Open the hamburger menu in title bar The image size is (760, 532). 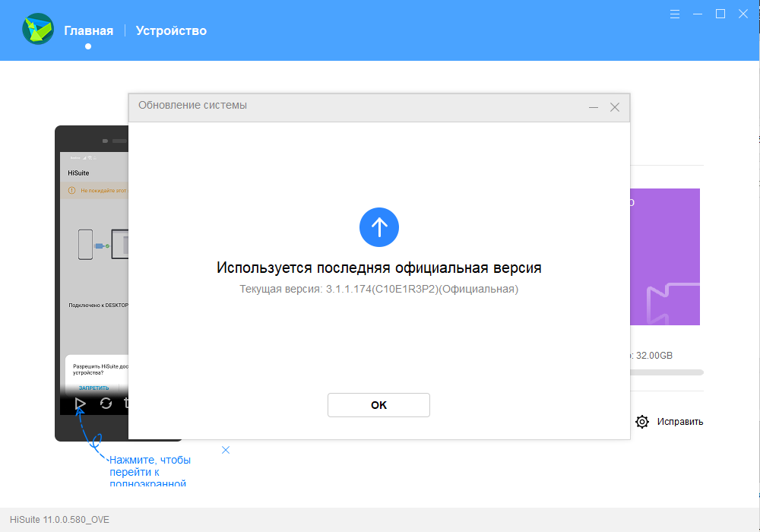[x=675, y=14]
